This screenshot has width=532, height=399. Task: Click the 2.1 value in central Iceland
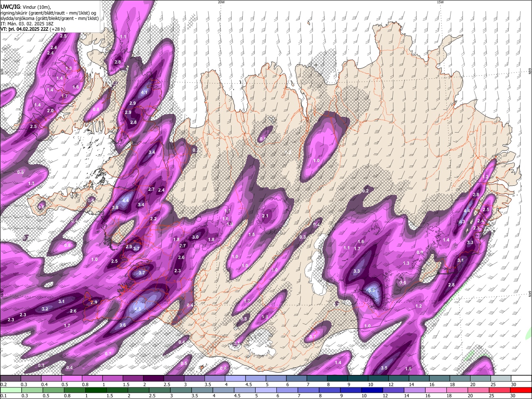(x=265, y=216)
